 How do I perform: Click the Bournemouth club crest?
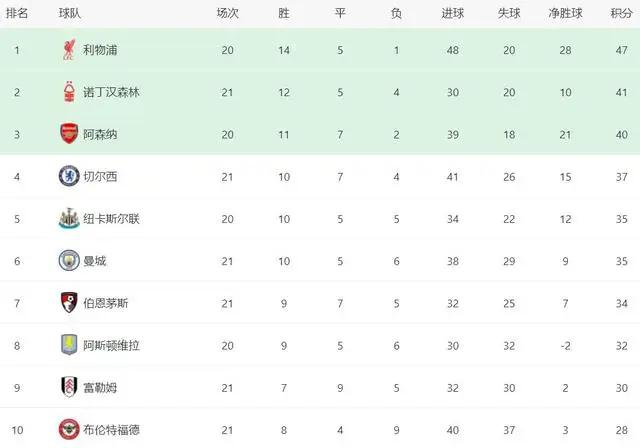tap(68, 303)
